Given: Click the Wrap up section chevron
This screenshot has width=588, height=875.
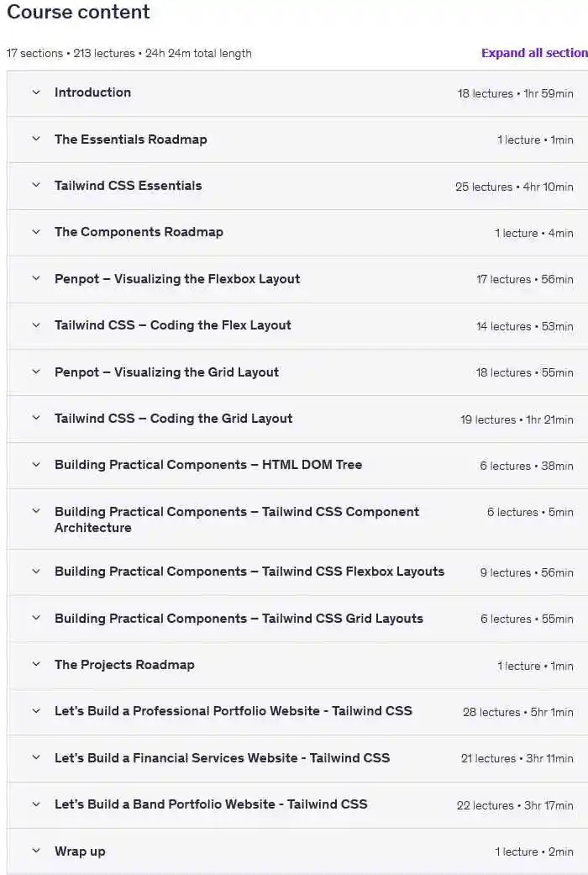Looking at the screenshot, I should tap(35, 851).
